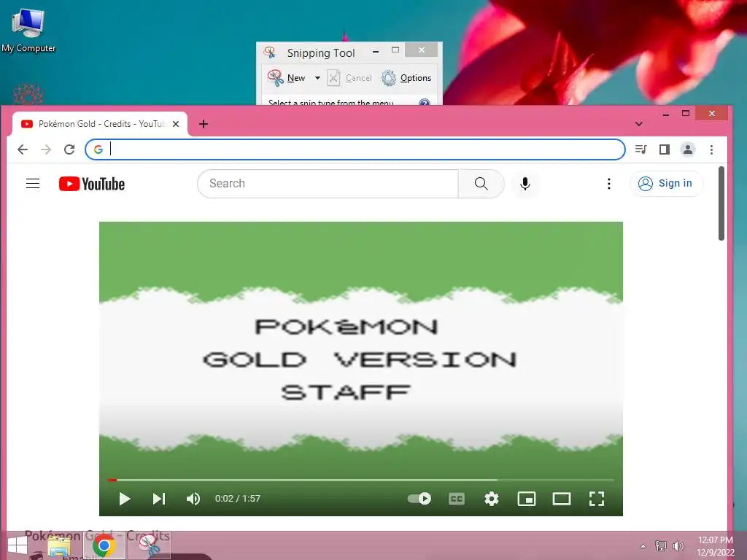Viewport: 747px width, 560px height.
Task: Go to YouTube home via logo
Action: pos(92,184)
